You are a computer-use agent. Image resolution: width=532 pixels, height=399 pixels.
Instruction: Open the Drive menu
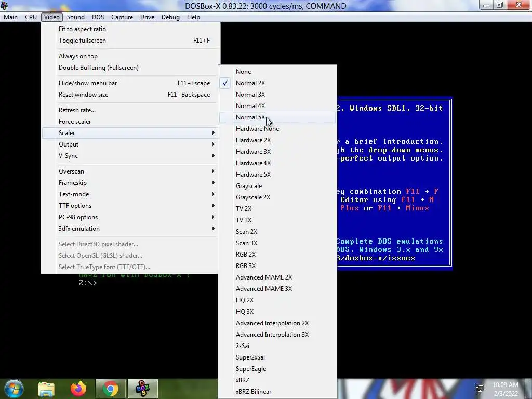[x=147, y=17]
